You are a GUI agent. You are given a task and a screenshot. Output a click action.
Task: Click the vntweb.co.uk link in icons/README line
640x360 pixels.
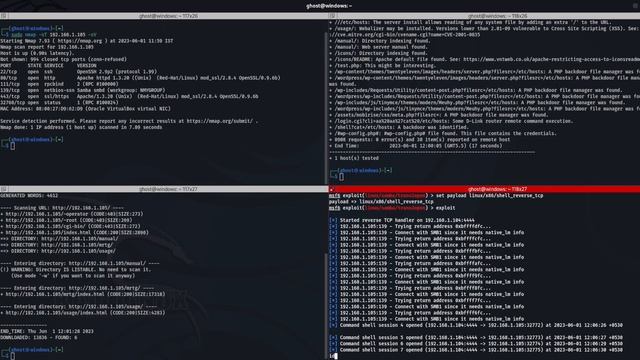551,59
